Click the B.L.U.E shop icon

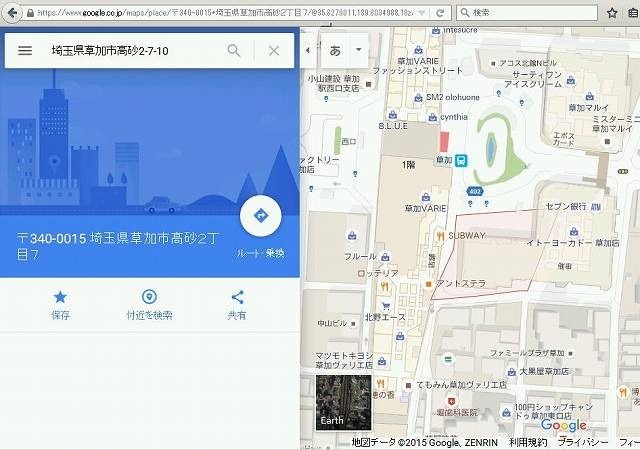(x=392, y=114)
